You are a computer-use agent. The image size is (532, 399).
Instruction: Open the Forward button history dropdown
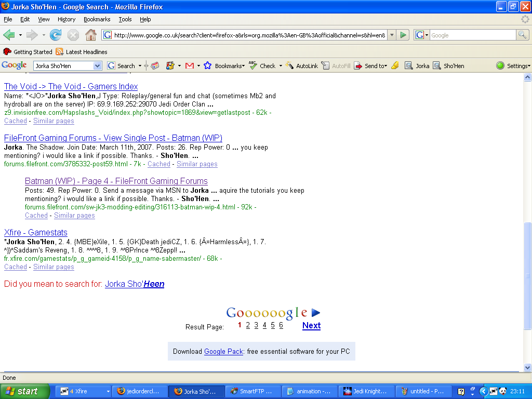coord(44,35)
